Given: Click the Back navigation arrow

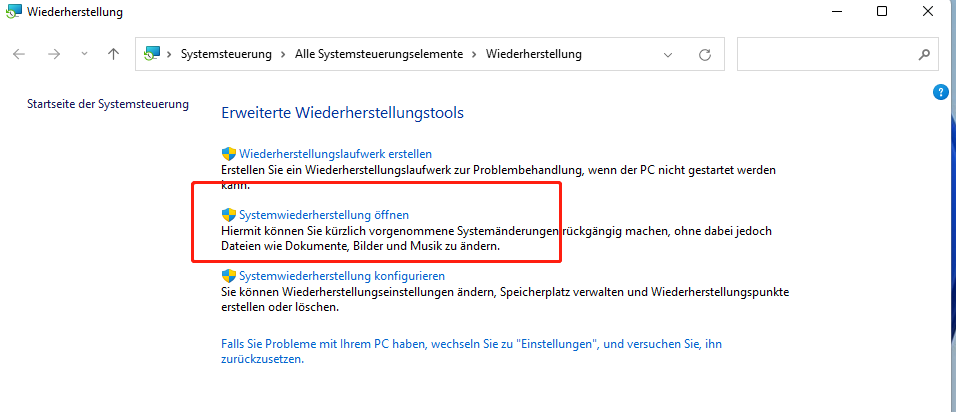Looking at the screenshot, I should (20, 54).
